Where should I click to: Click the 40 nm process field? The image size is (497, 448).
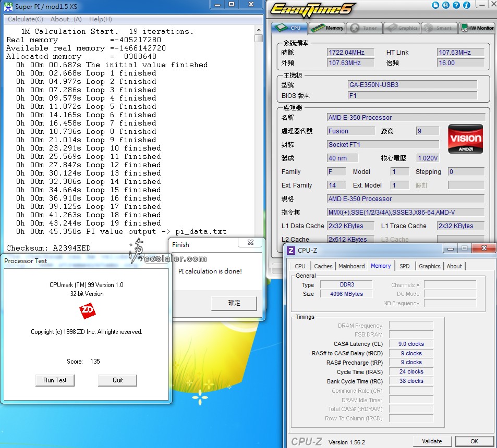(x=343, y=158)
